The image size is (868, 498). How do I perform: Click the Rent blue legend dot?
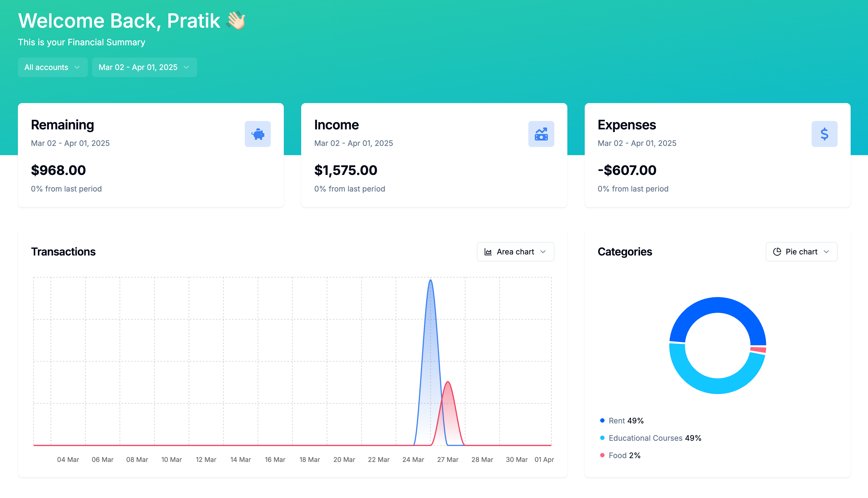pos(602,420)
